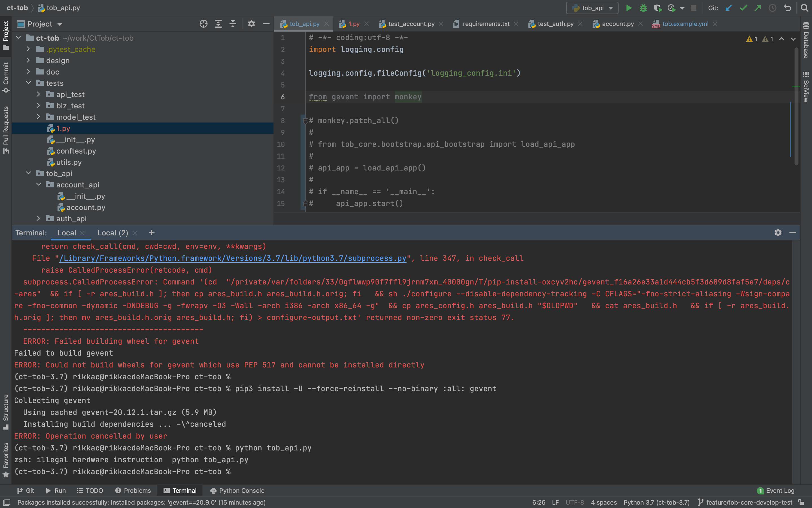Open Search Everywhere magnifier
Image resolution: width=812 pixels, height=508 pixels.
tap(804, 8)
